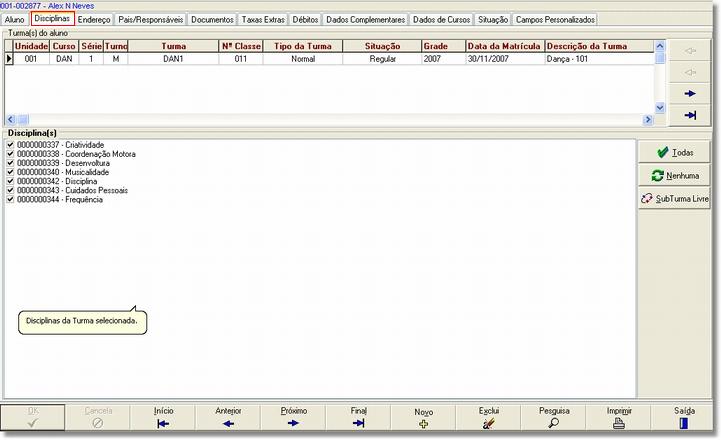Print using the Imprimir button
This screenshot has width=721, height=440.
[x=618, y=417]
